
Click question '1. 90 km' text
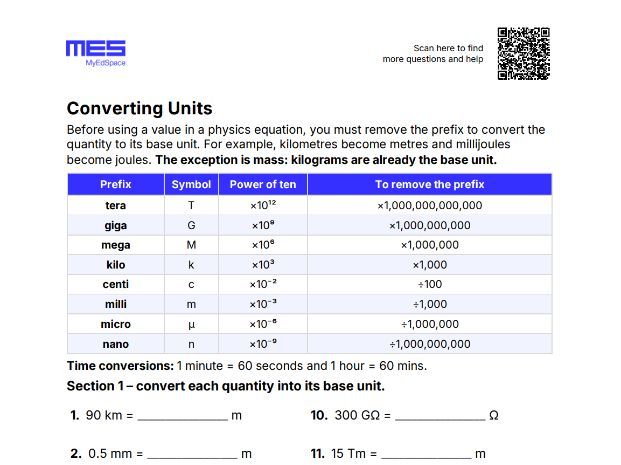pos(96,415)
